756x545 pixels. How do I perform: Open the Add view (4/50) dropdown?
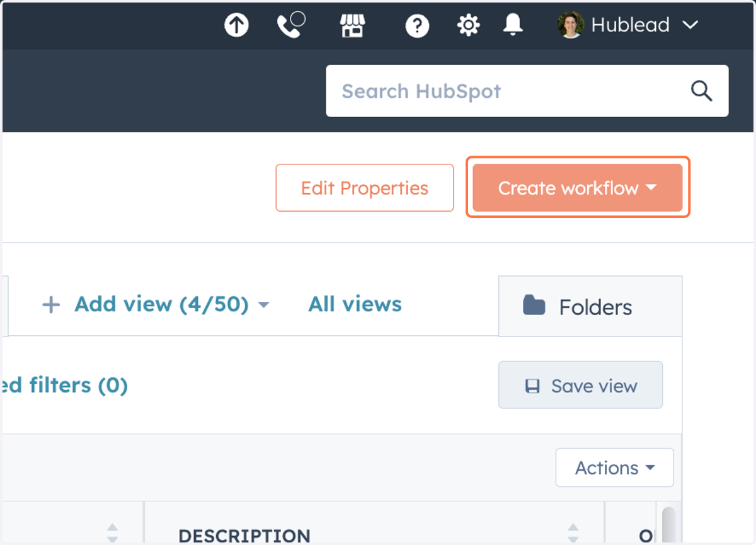[155, 304]
